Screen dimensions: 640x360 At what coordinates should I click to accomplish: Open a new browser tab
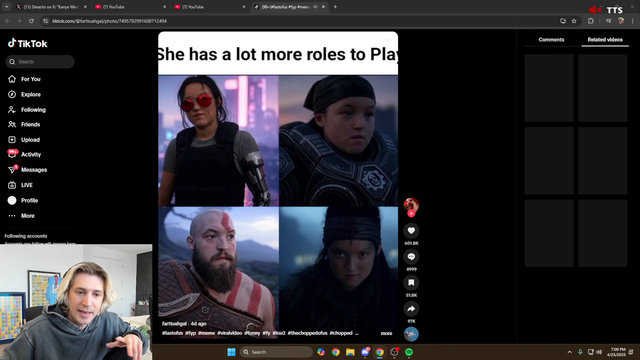point(335,7)
